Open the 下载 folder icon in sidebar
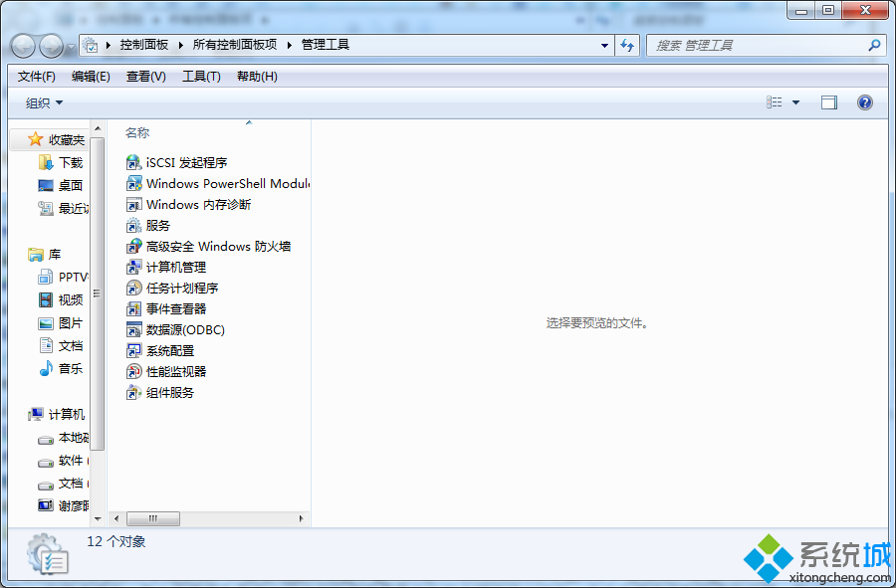Viewport: 896px width, 588px height. click(46, 163)
